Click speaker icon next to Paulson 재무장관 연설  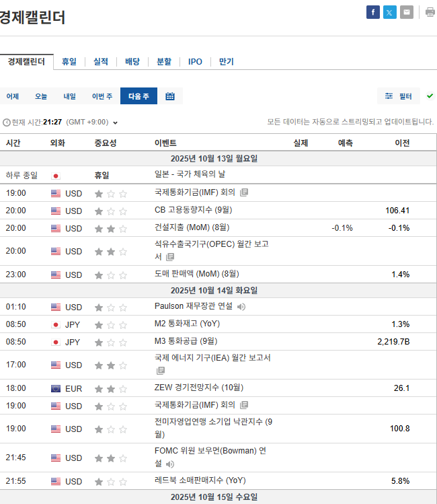[241, 307]
